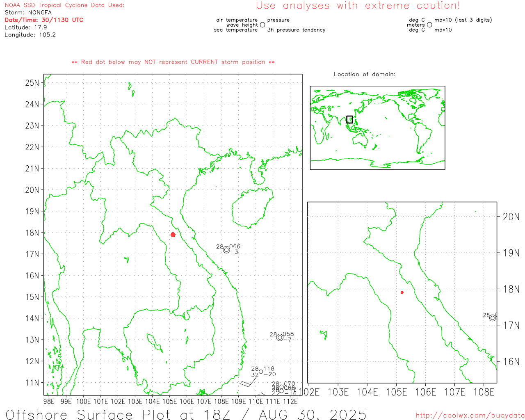This screenshot has width=525, height=420.
Task: Click the '16N' label on inset map
Action: point(511,361)
